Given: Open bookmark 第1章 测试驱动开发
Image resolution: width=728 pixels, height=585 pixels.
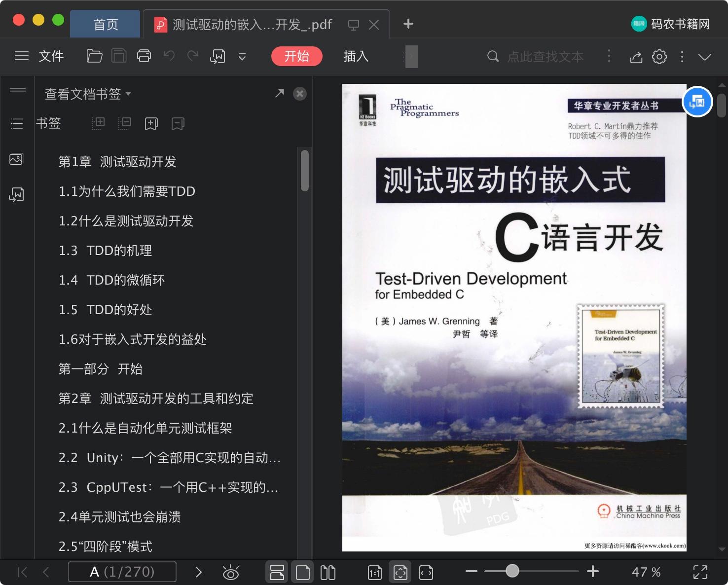Looking at the screenshot, I should (117, 162).
